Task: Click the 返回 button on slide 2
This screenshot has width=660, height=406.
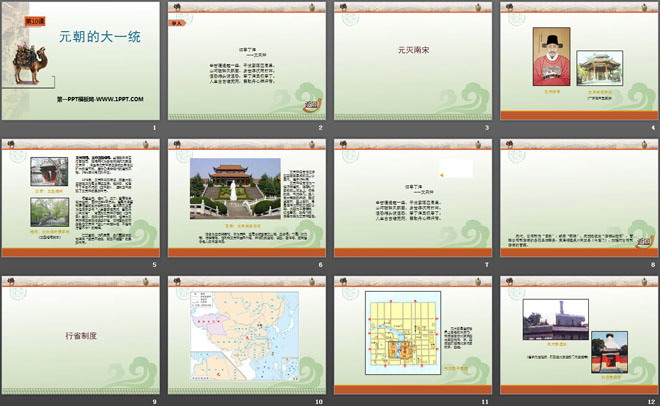Action: click(x=312, y=105)
